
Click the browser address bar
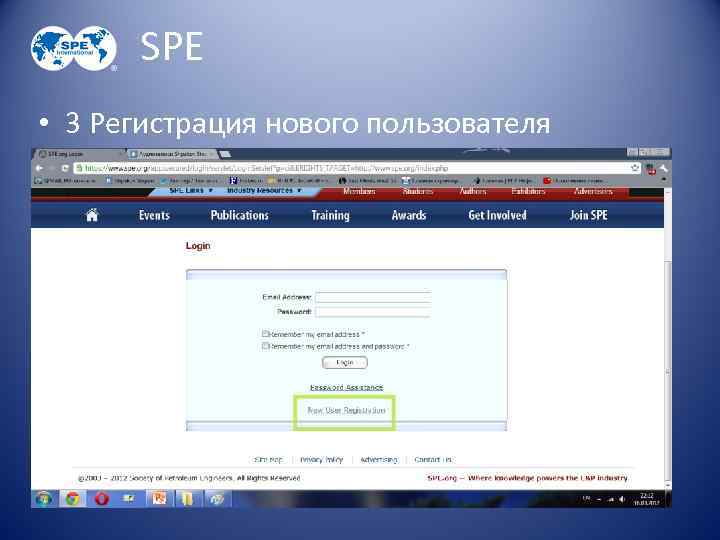click(x=356, y=168)
